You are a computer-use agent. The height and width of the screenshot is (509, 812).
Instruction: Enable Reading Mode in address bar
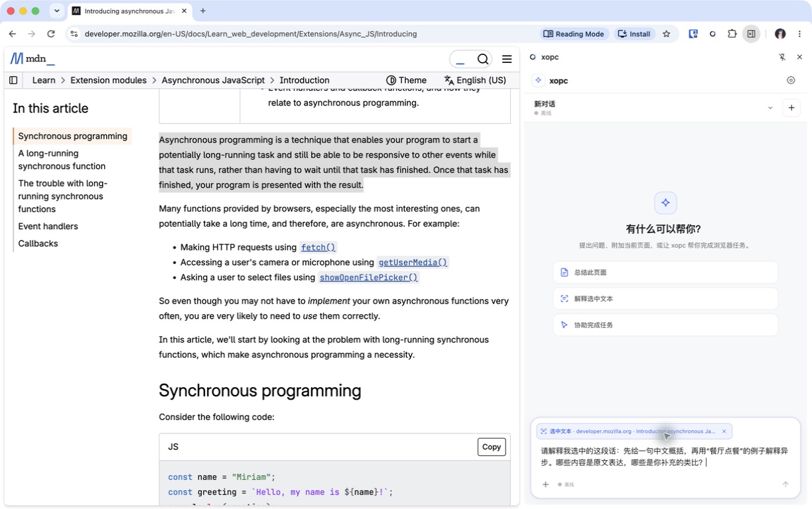point(574,34)
